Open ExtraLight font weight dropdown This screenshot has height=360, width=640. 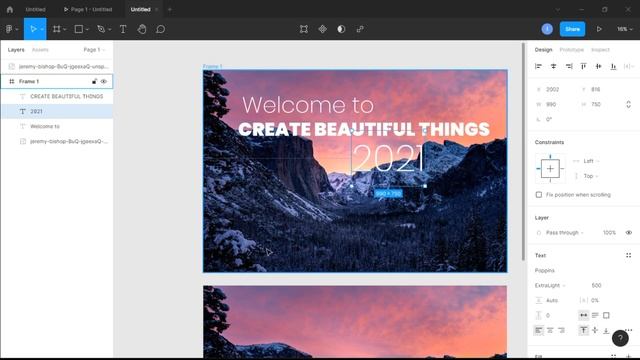point(550,285)
